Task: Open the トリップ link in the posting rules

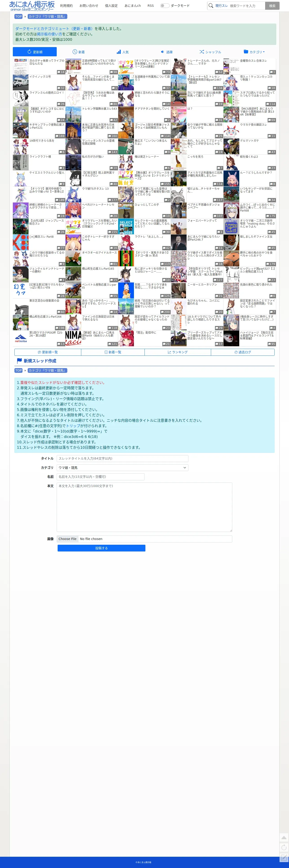Action: [73, 426]
